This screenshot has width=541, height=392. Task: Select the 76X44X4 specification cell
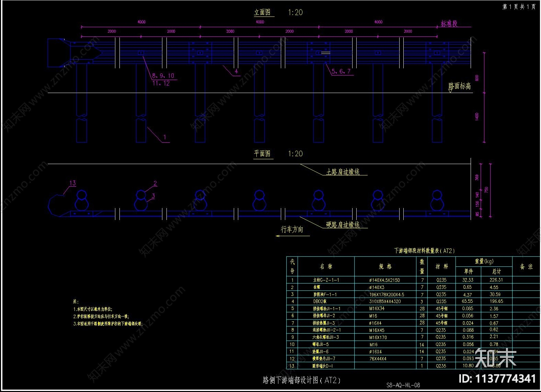378,359
